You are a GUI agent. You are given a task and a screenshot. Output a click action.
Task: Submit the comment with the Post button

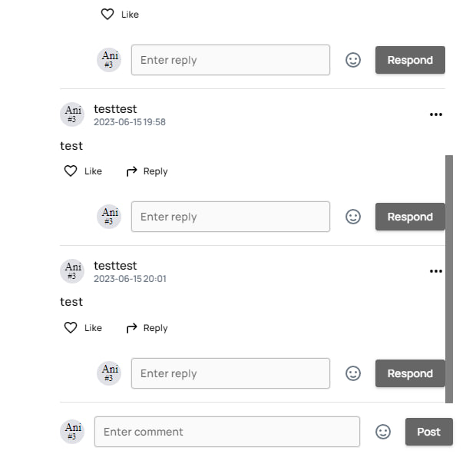coord(428,432)
